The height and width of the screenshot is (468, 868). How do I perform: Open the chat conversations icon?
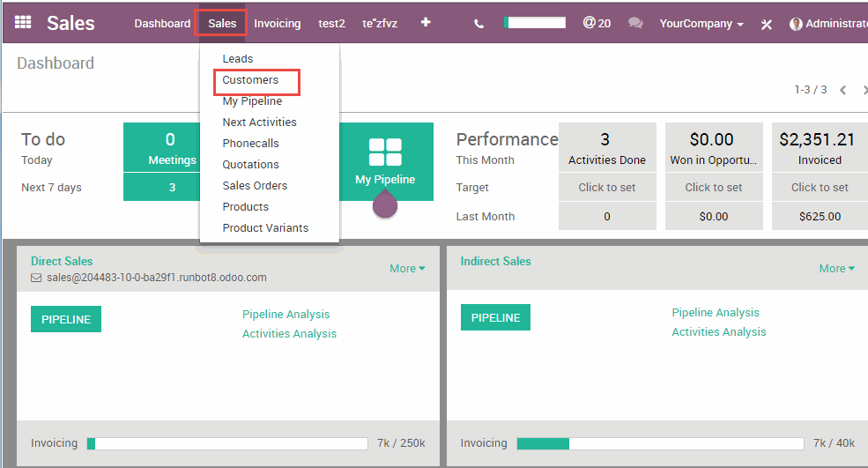635,24
